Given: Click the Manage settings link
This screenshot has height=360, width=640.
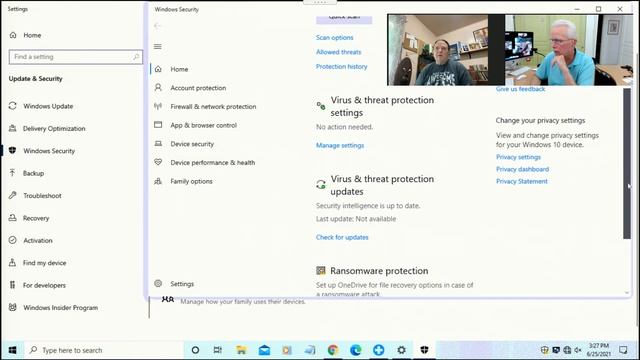Looking at the screenshot, I should 340,145.
